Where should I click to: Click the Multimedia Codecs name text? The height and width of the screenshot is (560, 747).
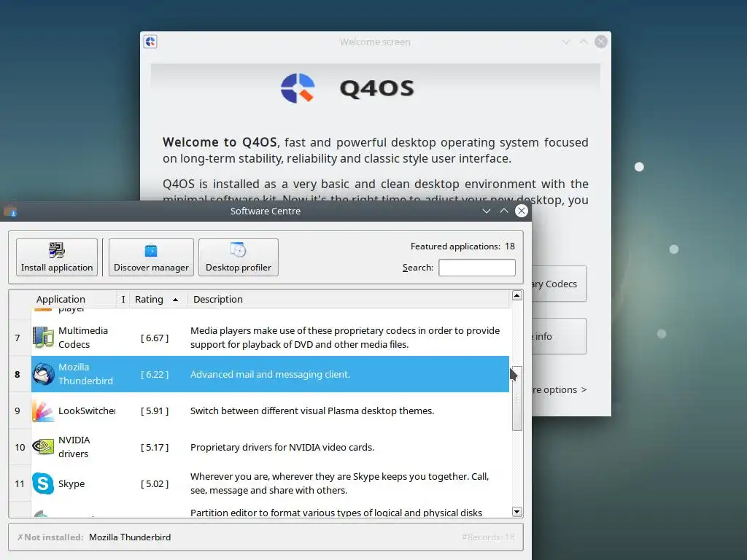point(83,337)
